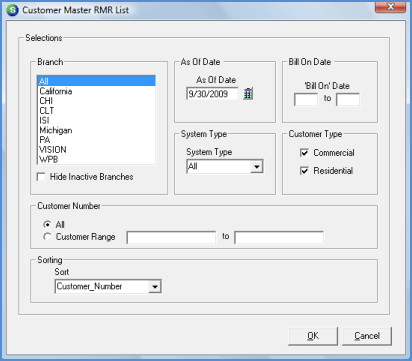Select VISION branch
412x361 pixels.
(96, 150)
